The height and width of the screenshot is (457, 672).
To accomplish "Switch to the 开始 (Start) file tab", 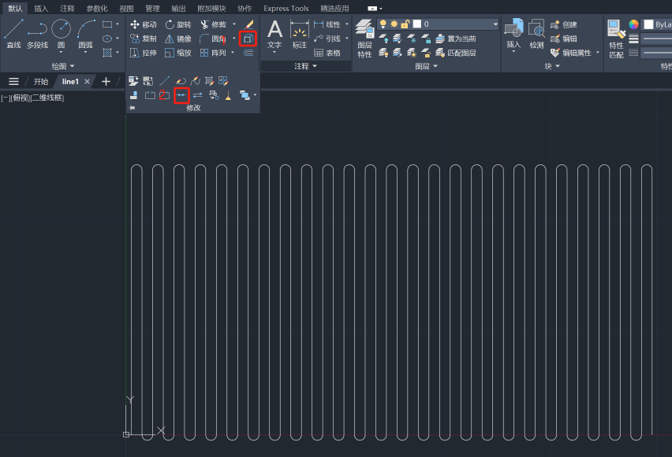I will click(41, 81).
